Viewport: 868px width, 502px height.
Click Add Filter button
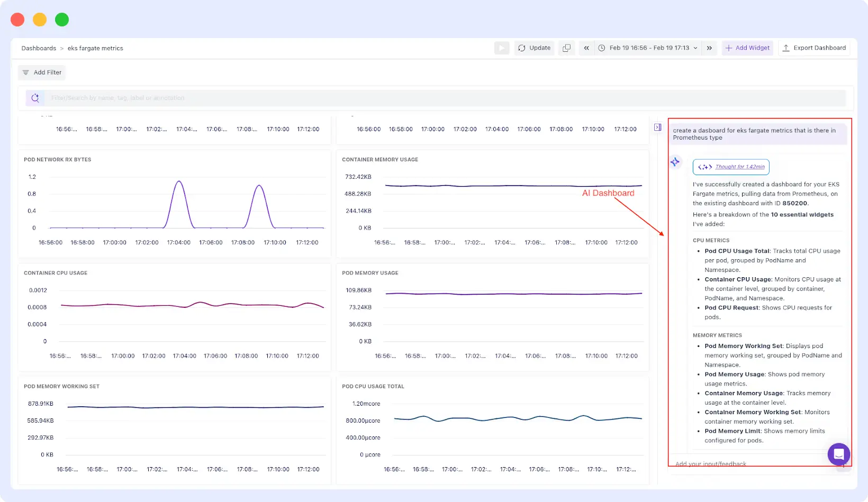pyautogui.click(x=42, y=72)
